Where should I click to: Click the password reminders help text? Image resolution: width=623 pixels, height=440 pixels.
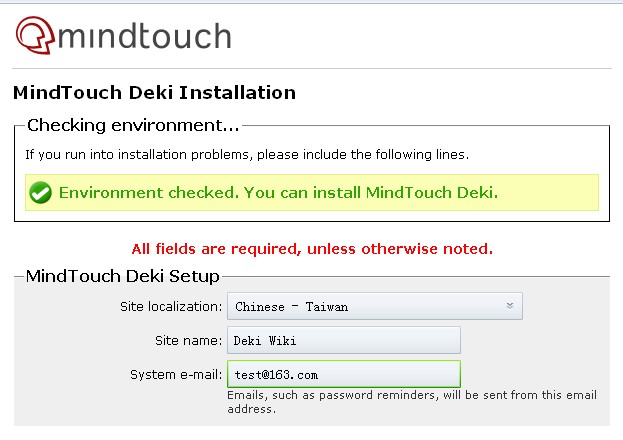[412, 402]
